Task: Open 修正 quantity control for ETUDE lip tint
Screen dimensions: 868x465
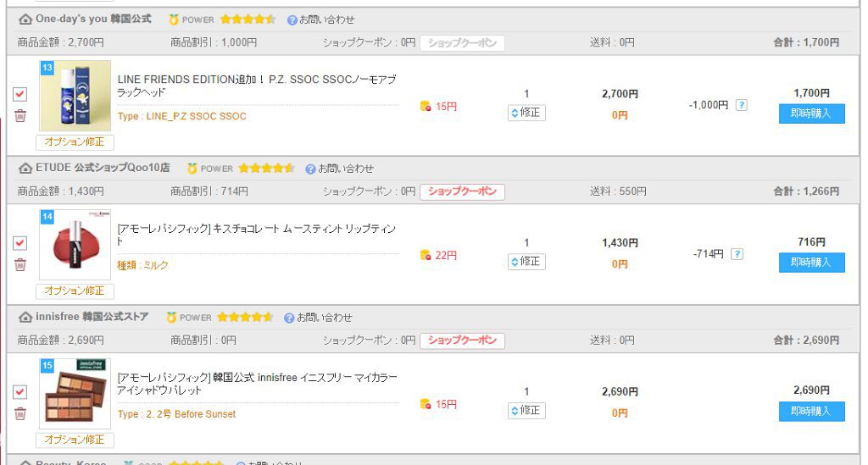Action: [x=526, y=262]
